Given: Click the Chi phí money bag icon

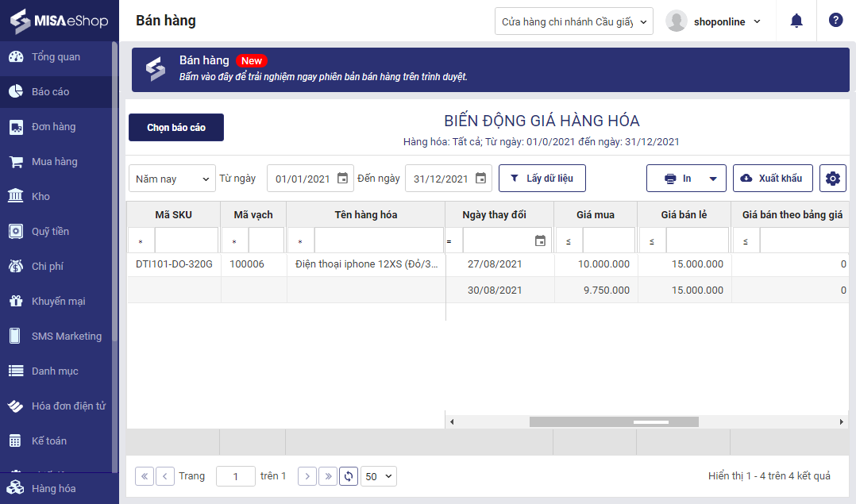Looking at the screenshot, I should [x=16, y=266].
